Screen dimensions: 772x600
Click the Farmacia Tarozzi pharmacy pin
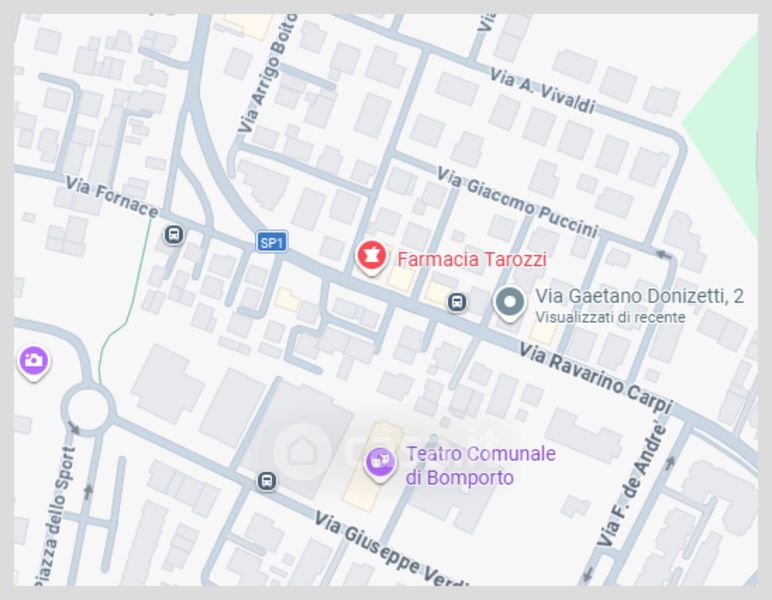coord(371,257)
